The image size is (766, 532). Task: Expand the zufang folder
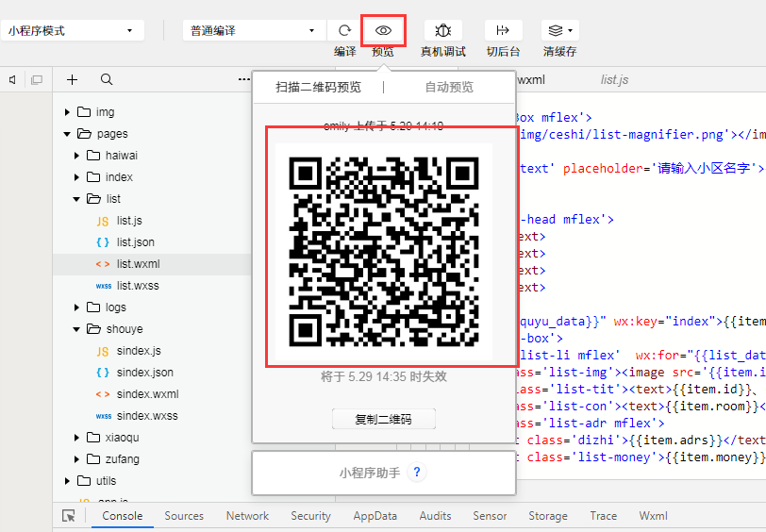click(76, 459)
